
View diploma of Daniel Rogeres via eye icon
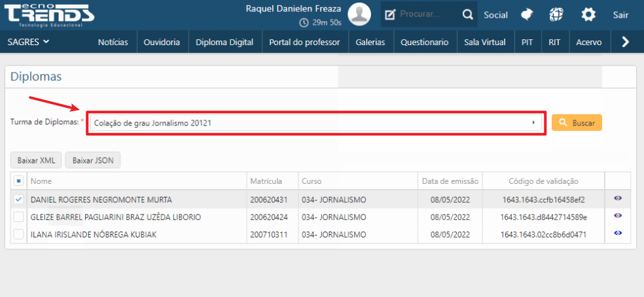pyautogui.click(x=618, y=199)
